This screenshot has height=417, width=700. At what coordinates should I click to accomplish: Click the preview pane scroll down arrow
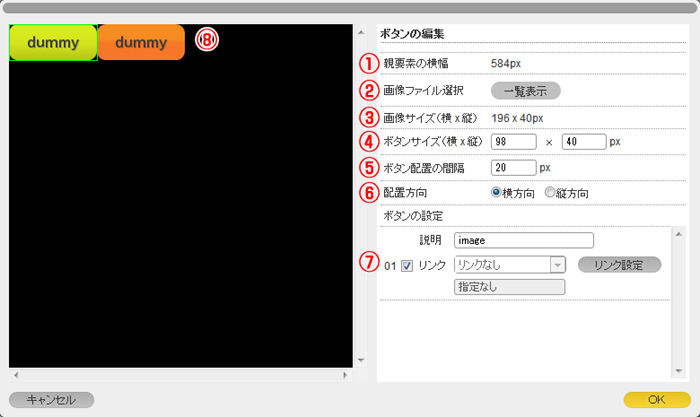361,360
